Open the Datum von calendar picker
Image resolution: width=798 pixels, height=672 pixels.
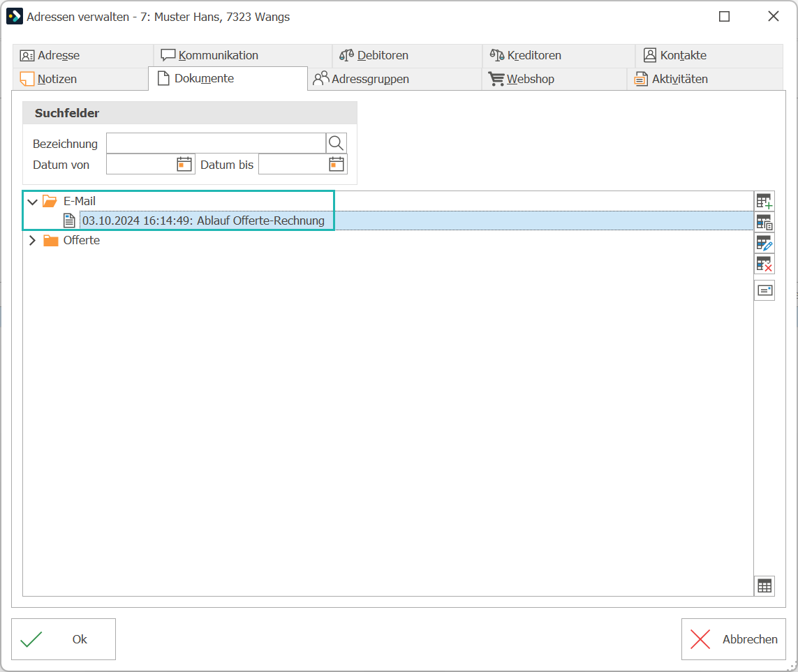coord(184,164)
